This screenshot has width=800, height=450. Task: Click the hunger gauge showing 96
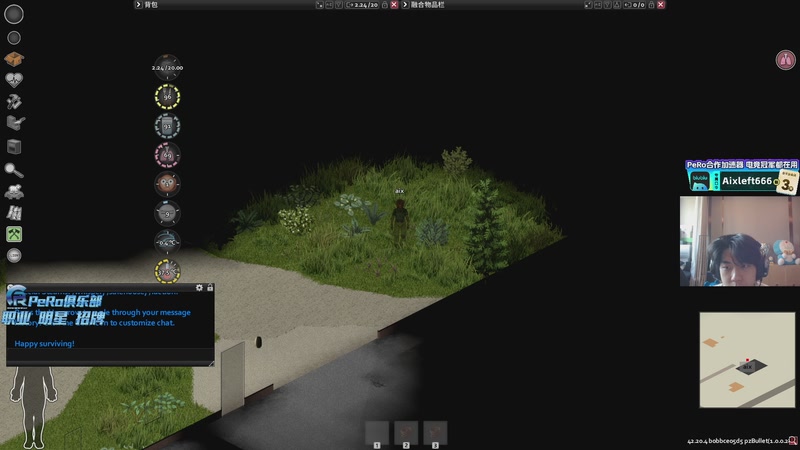pyautogui.click(x=167, y=96)
